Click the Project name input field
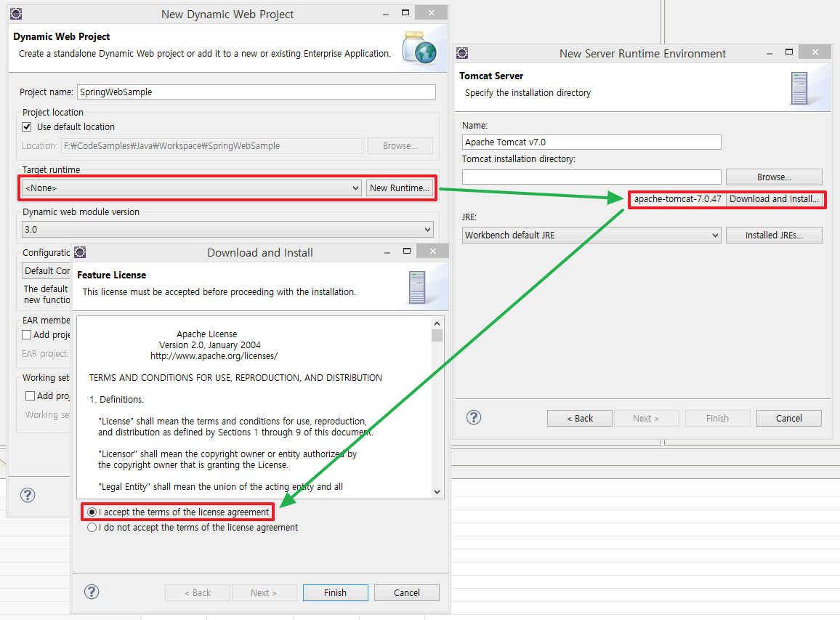Image resolution: width=840 pixels, height=620 pixels. (257, 92)
